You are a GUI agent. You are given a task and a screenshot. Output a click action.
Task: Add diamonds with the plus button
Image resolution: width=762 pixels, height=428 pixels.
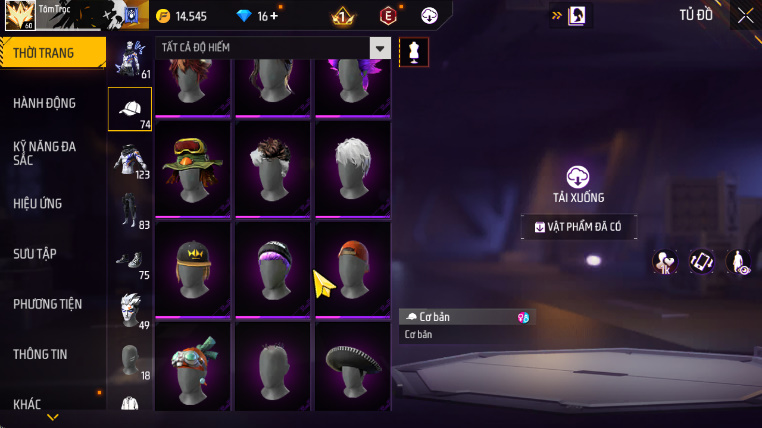pos(274,16)
